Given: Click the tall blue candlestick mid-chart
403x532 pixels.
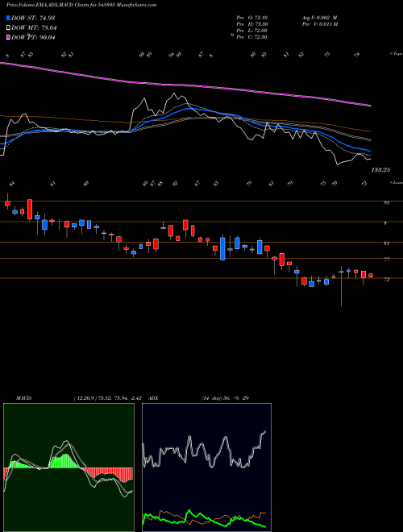Looking at the screenshot, I should (x=222, y=249).
